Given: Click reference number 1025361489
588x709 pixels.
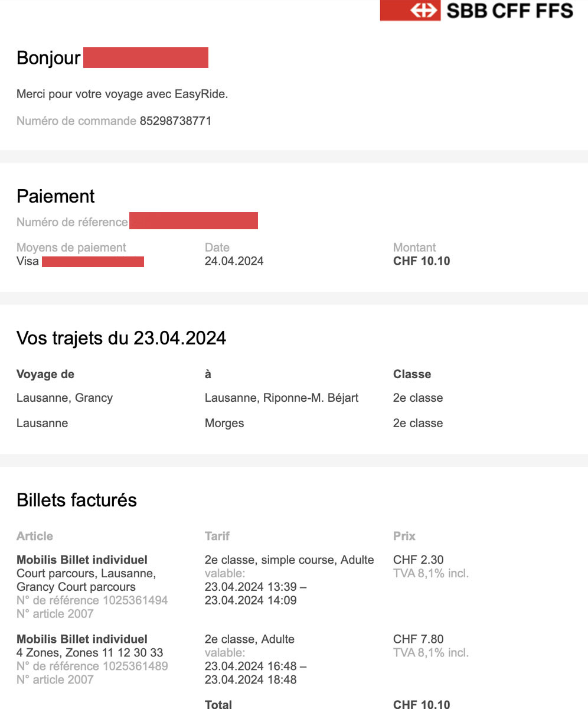Looking at the screenshot, I should point(135,666).
